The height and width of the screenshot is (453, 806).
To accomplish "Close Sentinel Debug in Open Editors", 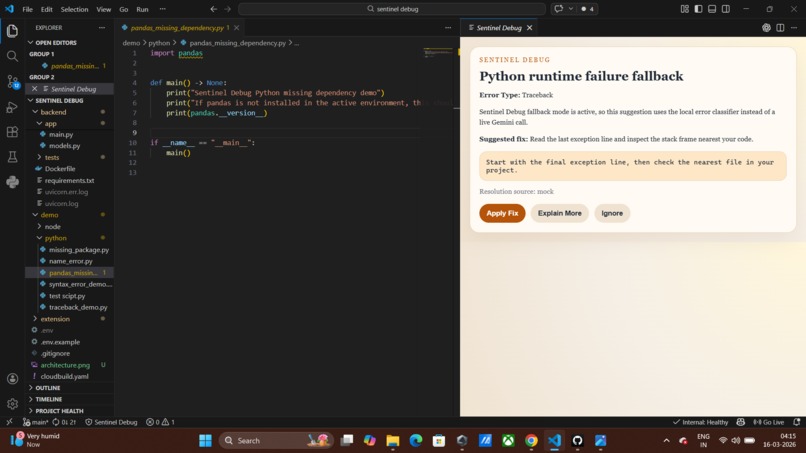I will point(34,89).
